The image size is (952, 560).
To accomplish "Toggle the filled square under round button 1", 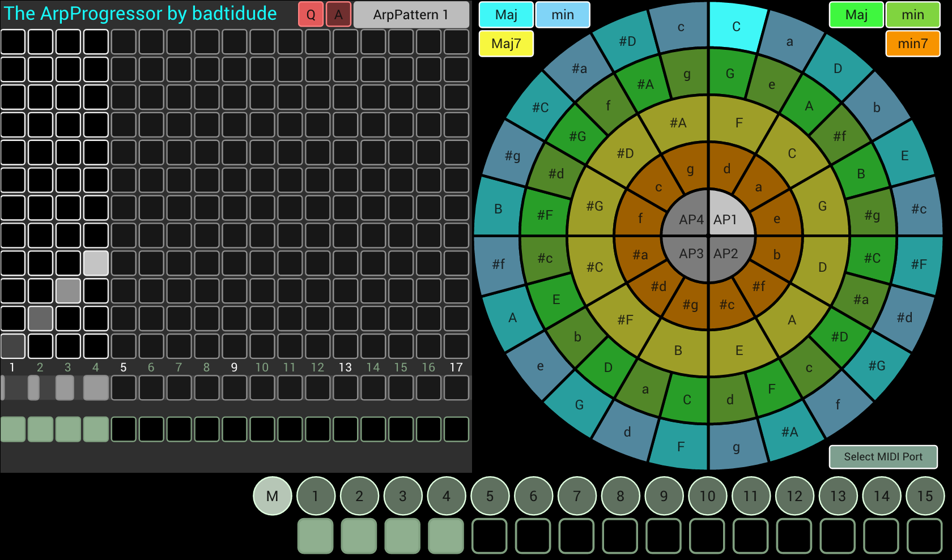I will pyautogui.click(x=316, y=536).
